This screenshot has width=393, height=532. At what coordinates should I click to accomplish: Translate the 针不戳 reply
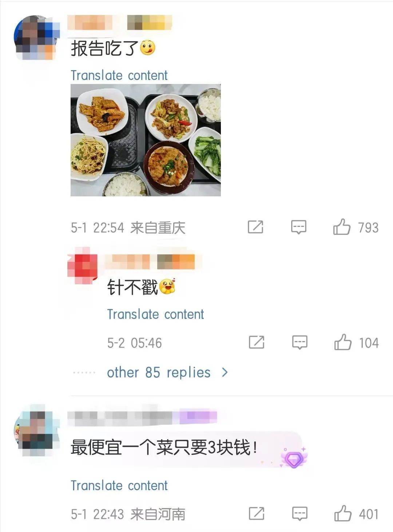tap(155, 314)
